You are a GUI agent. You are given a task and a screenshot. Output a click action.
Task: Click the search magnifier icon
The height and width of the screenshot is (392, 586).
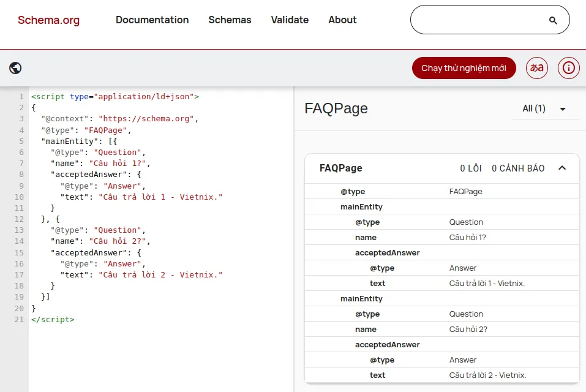(552, 20)
